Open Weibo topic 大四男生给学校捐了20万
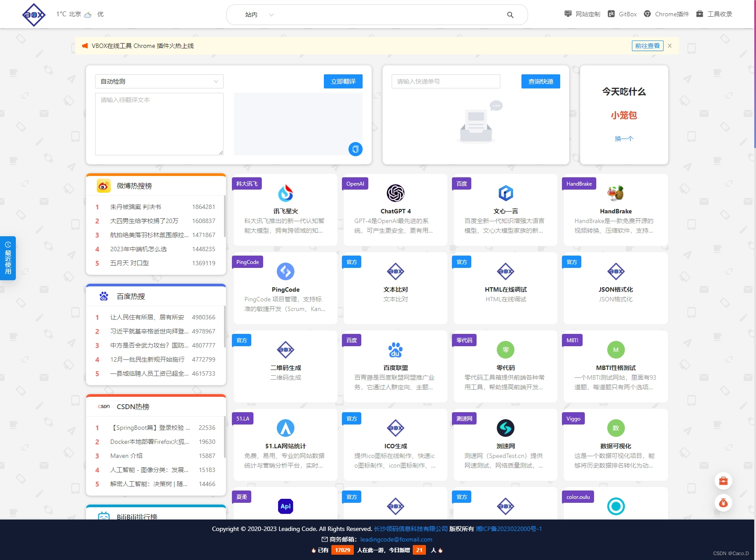Screen dimensions: 756x560 144,221
